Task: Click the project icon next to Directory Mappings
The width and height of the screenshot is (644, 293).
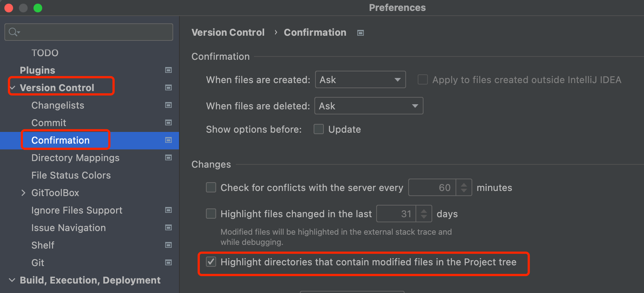Action: click(168, 157)
